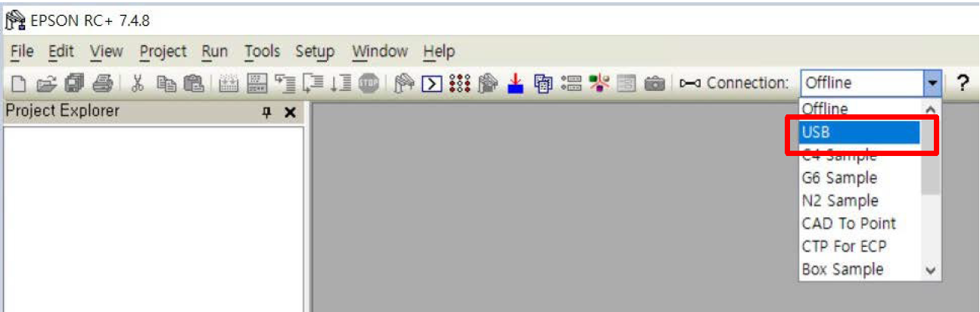980x312 pixels.
Task: Click the Print icon in toolbar
Action: [103, 83]
